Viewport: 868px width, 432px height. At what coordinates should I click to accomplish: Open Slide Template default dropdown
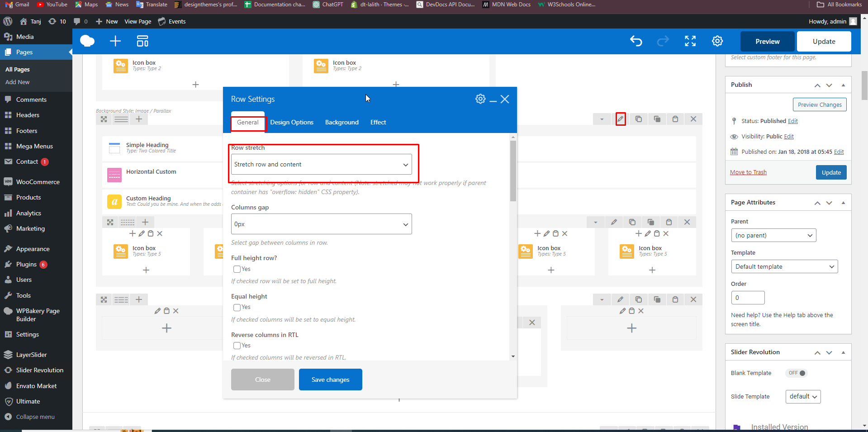[803, 397]
